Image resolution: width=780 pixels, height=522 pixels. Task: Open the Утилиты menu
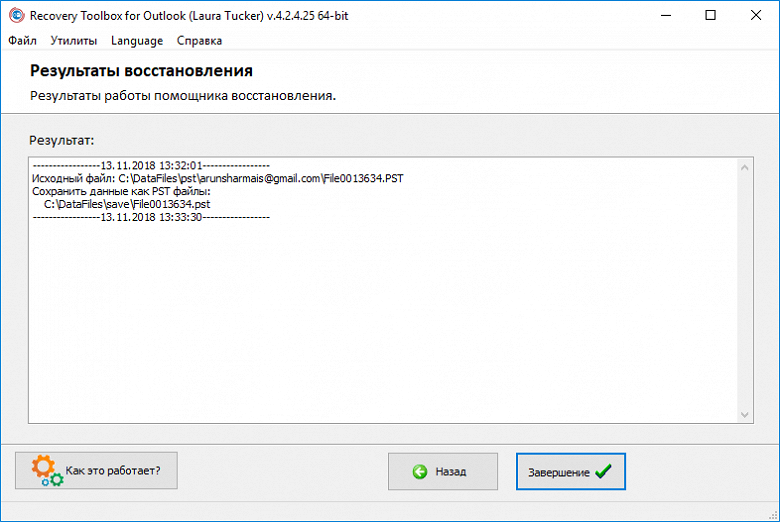73,41
